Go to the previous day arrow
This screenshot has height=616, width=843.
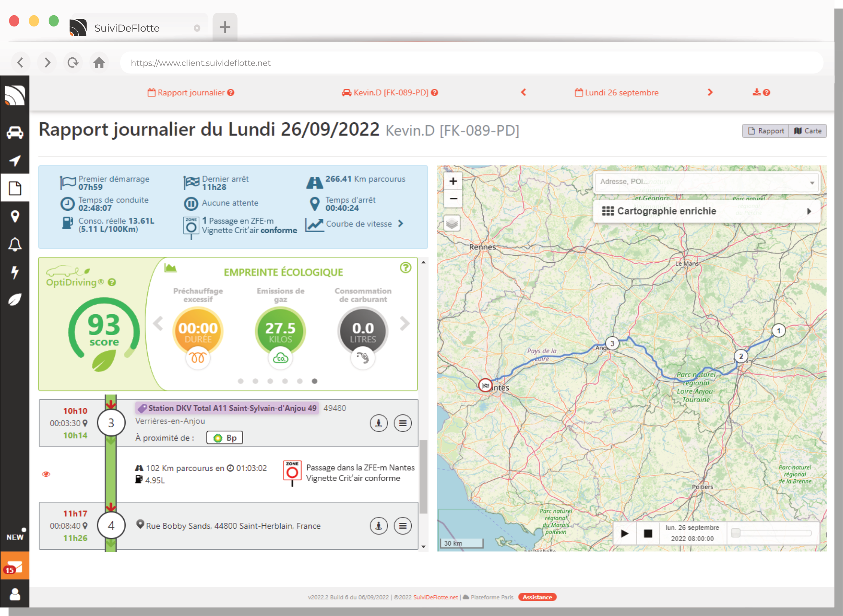click(x=523, y=92)
